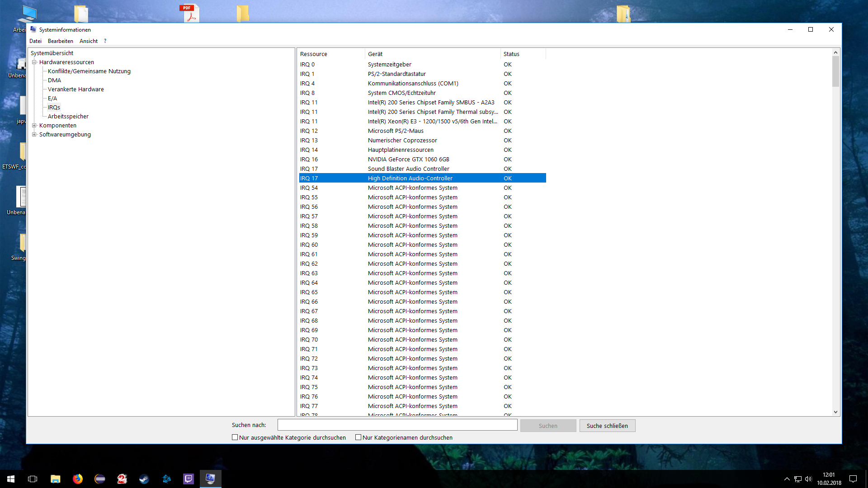Viewport: 868px width, 488px height.
Task: Open Battle.net from the taskbar
Action: [166, 479]
